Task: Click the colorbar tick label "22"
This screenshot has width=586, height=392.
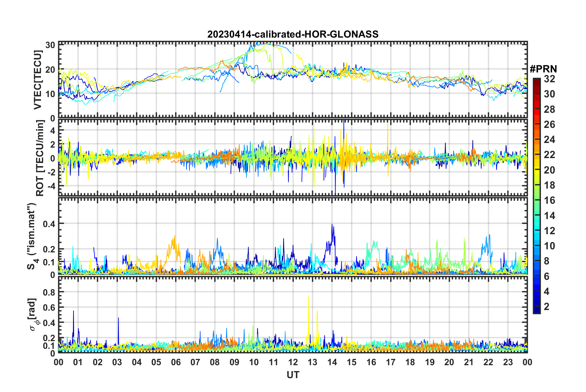Action: (x=549, y=154)
